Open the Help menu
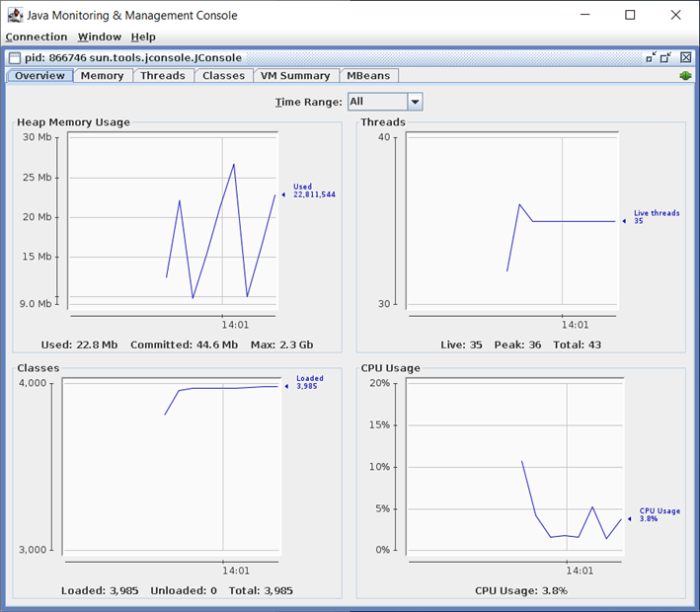The image size is (700, 612). (143, 37)
